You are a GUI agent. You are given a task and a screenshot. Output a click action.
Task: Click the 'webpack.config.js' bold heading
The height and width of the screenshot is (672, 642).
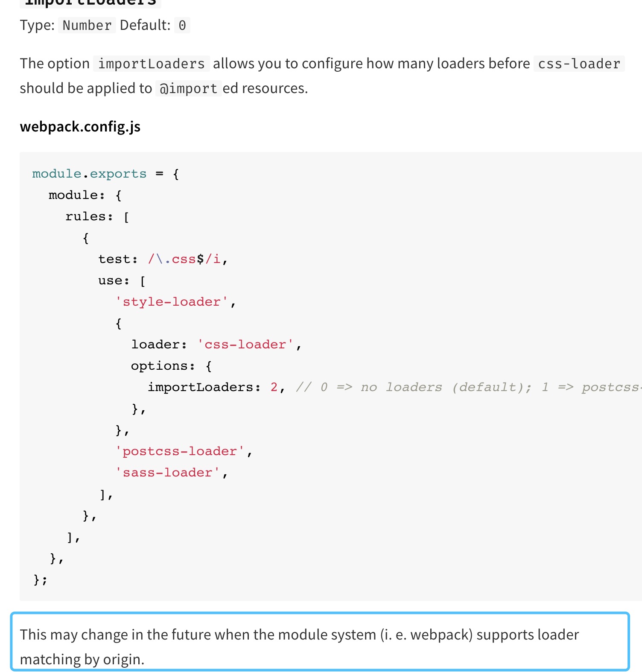tap(80, 127)
